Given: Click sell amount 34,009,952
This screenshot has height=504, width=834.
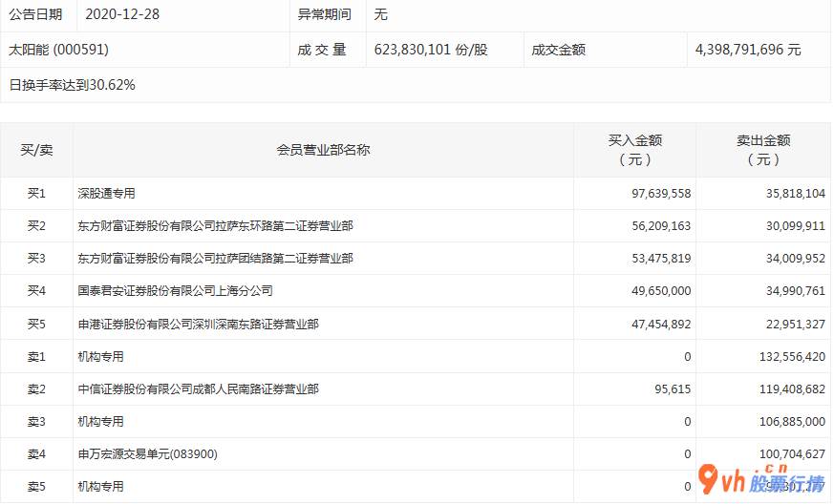Looking at the screenshot, I should click(796, 259).
